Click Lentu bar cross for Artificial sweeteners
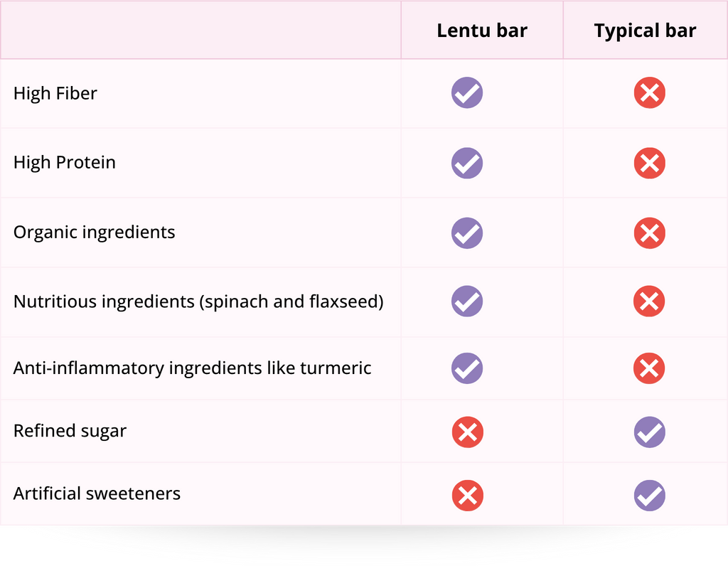The width and height of the screenshot is (728, 566). point(467,495)
